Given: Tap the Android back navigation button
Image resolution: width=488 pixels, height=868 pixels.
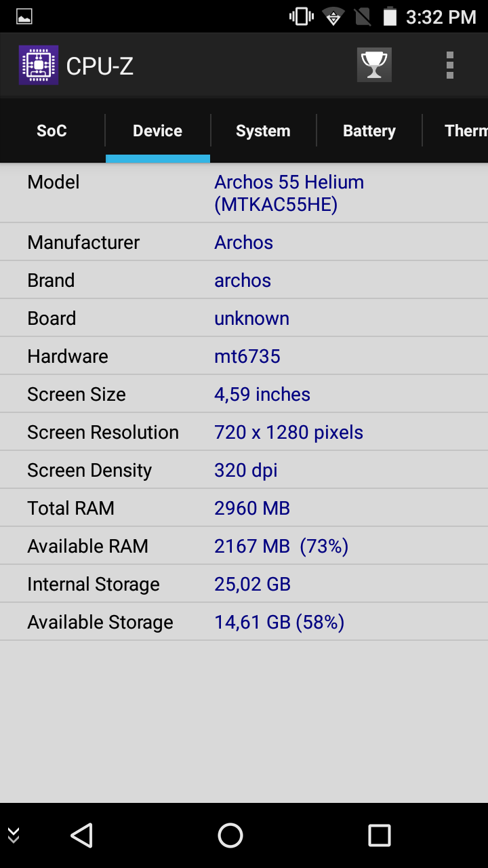Looking at the screenshot, I should [x=82, y=835].
